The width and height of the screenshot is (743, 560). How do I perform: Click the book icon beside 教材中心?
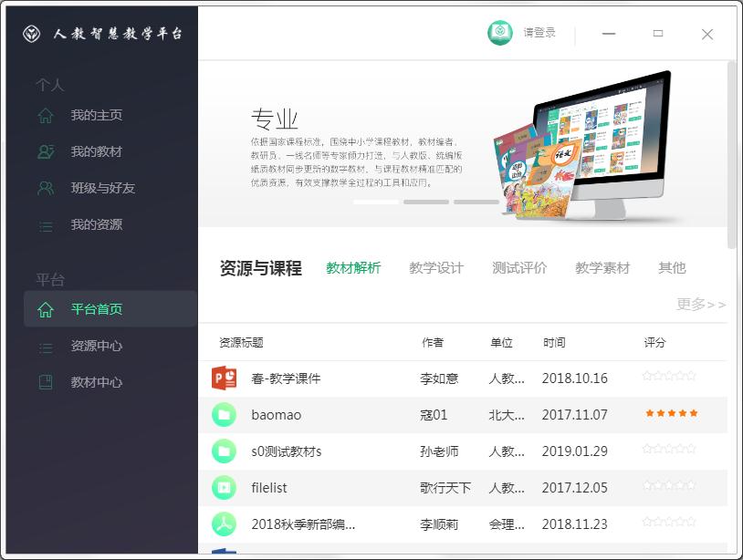point(46,382)
